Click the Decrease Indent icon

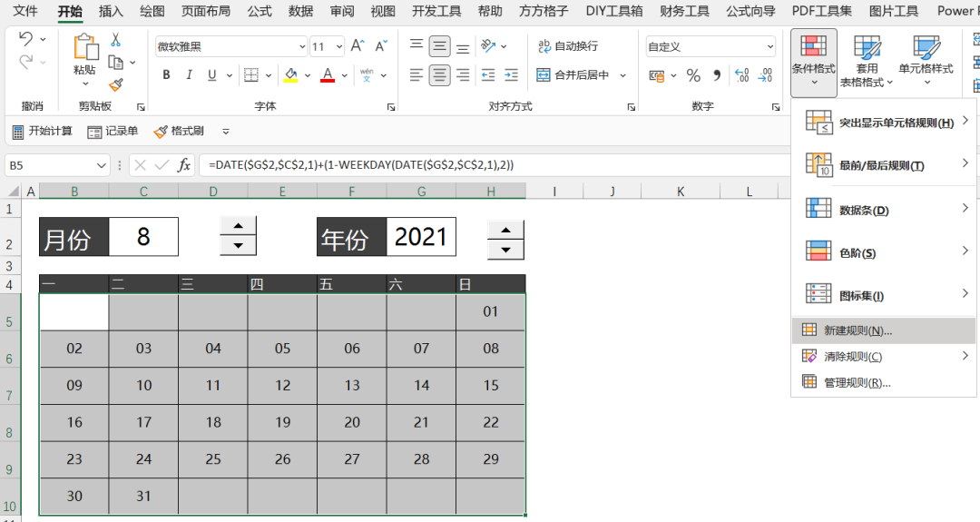(x=488, y=75)
